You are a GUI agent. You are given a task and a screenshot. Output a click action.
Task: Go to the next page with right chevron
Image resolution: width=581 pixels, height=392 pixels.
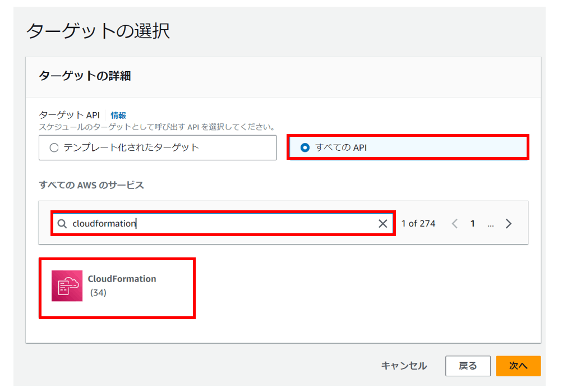pyautogui.click(x=508, y=223)
